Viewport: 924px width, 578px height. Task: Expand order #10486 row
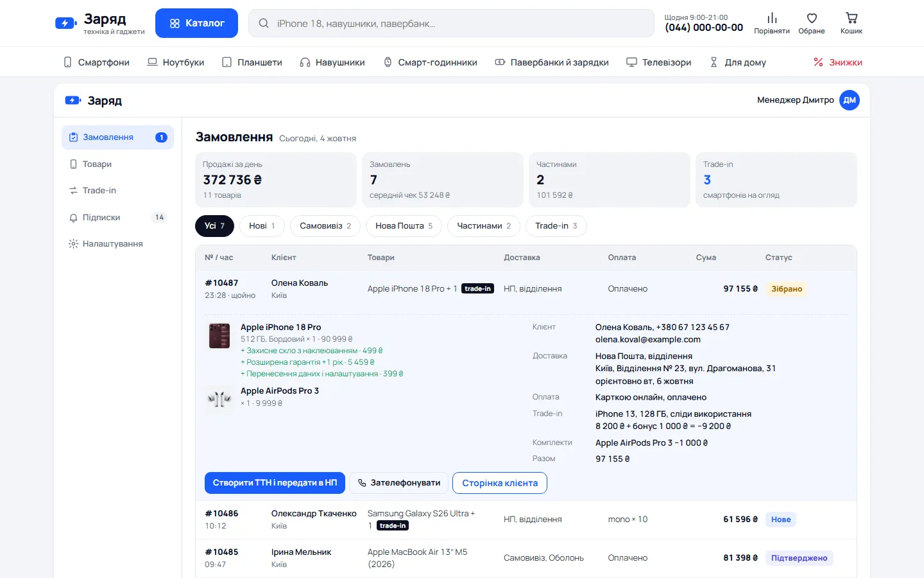[526, 520]
